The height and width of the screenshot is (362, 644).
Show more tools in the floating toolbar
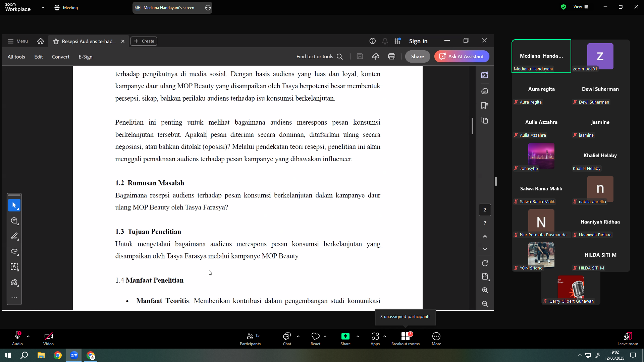click(14, 297)
